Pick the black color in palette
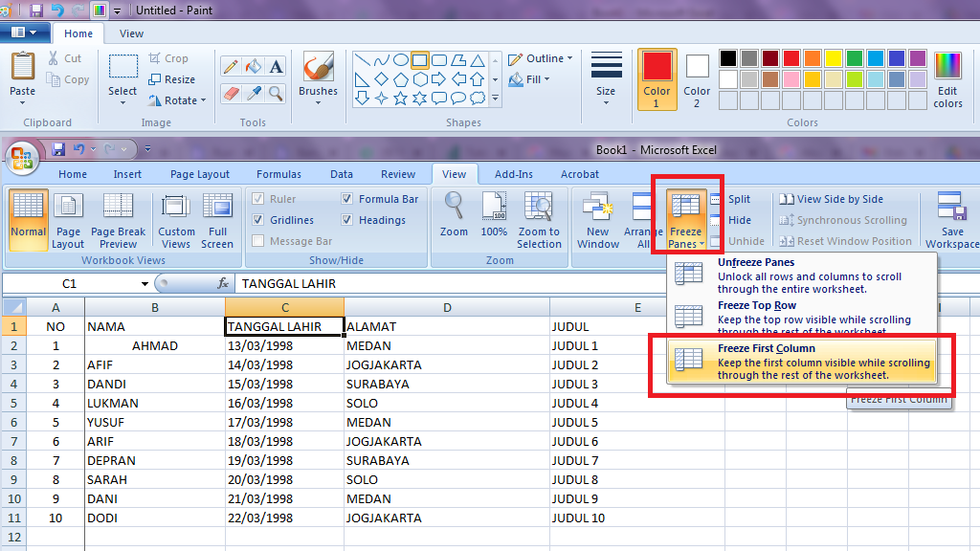The image size is (980, 551). pyautogui.click(x=728, y=58)
